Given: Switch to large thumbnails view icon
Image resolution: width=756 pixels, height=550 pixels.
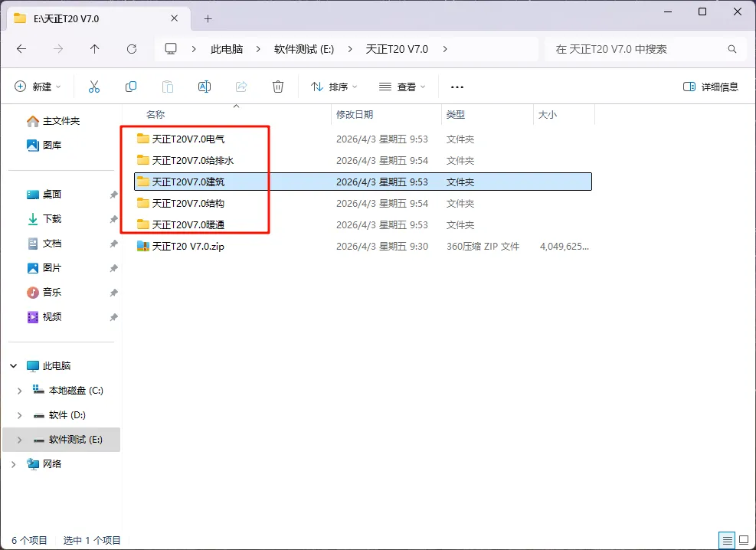Looking at the screenshot, I should click(744, 540).
